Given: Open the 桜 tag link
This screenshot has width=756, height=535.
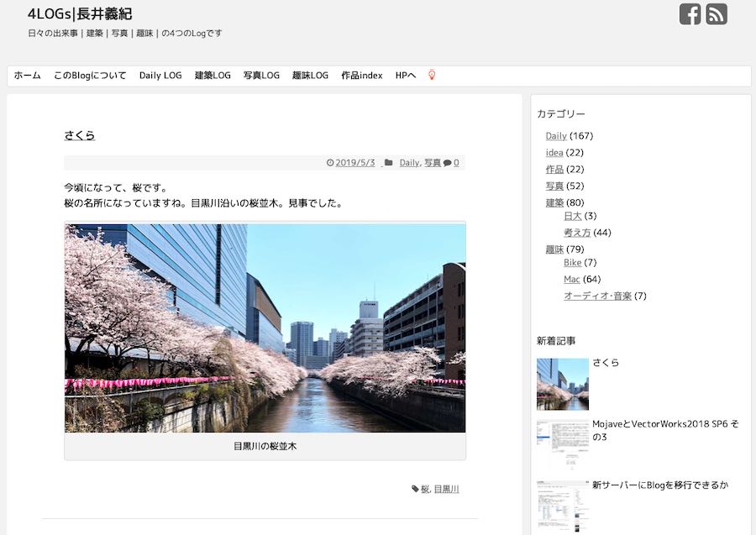Looking at the screenshot, I should pos(425,489).
